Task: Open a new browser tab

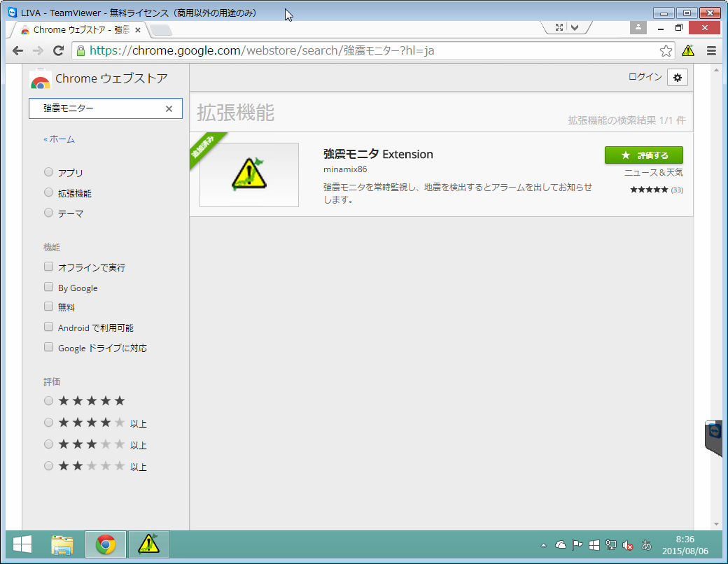Action: click(160, 31)
